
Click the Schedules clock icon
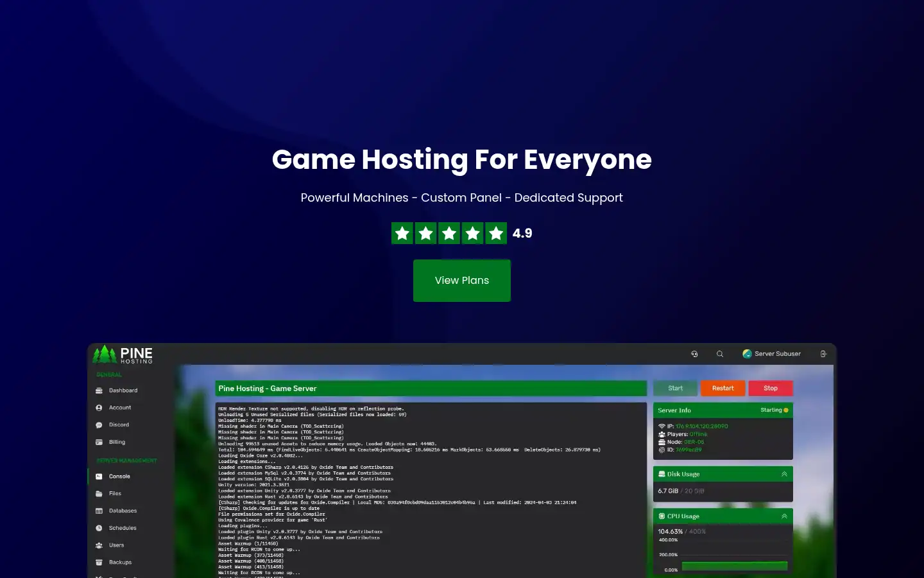pyautogui.click(x=99, y=528)
